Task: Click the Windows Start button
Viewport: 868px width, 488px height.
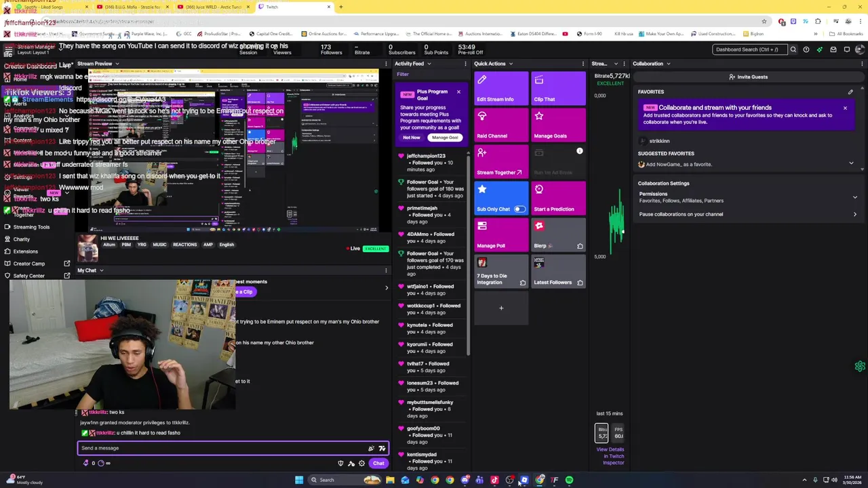Action: pyautogui.click(x=298, y=480)
